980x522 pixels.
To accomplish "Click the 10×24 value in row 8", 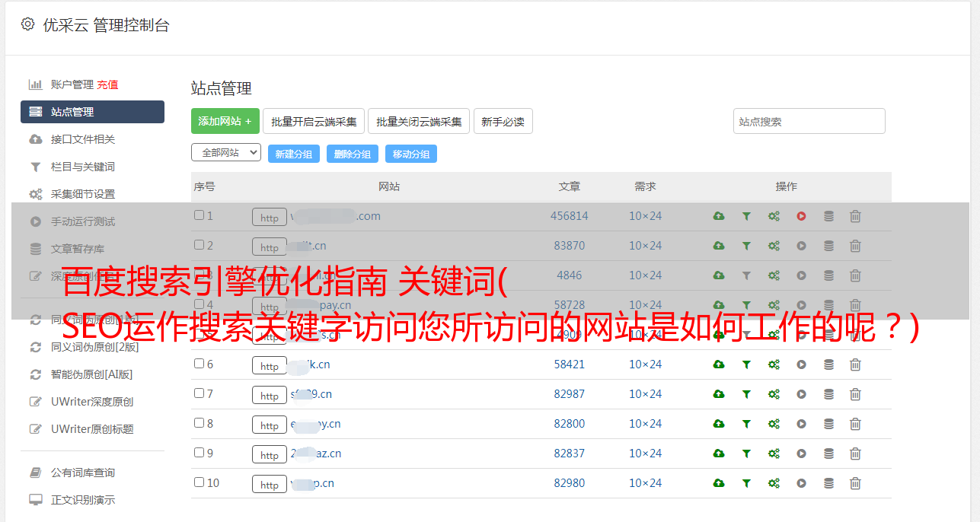I will coord(645,424).
